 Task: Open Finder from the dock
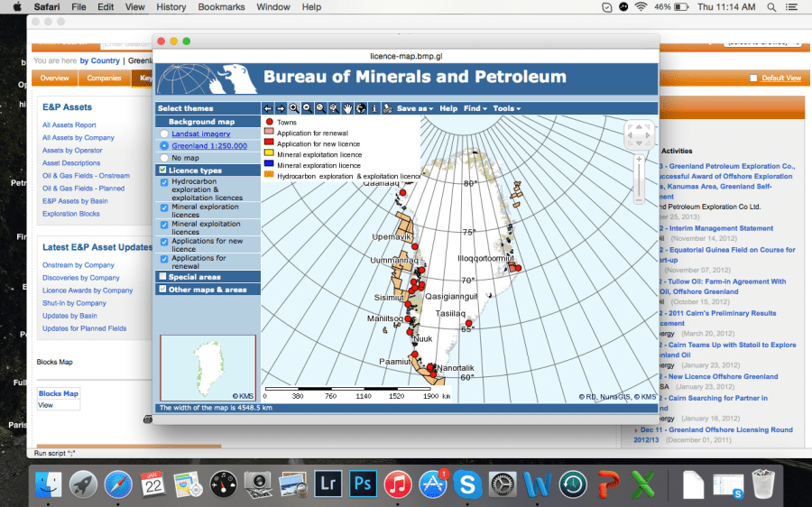49,484
